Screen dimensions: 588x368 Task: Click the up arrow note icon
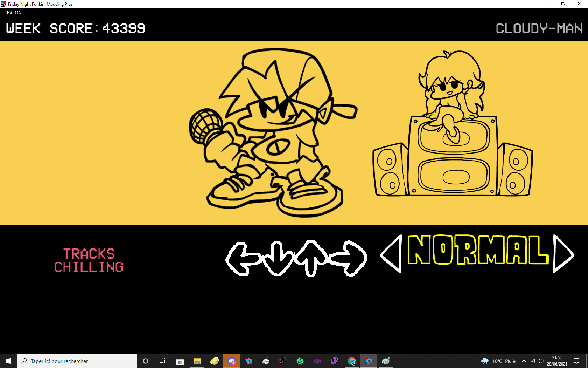coord(311,258)
